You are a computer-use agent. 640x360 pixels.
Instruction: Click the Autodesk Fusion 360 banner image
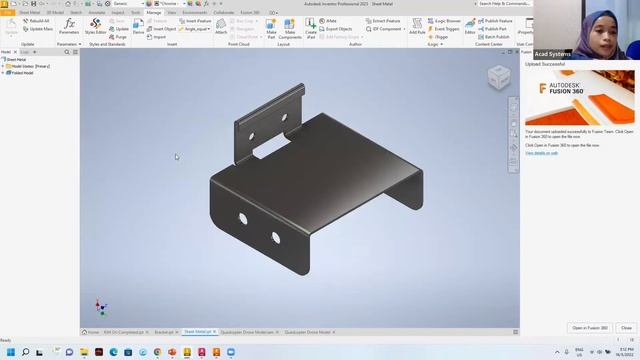pyautogui.click(x=580, y=98)
